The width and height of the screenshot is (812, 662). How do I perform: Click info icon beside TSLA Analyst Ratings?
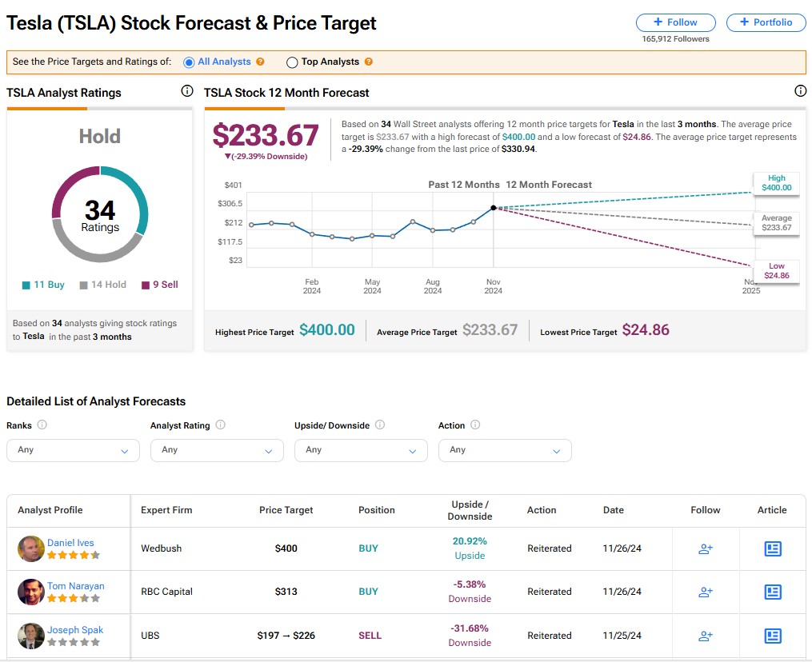click(187, 92)
